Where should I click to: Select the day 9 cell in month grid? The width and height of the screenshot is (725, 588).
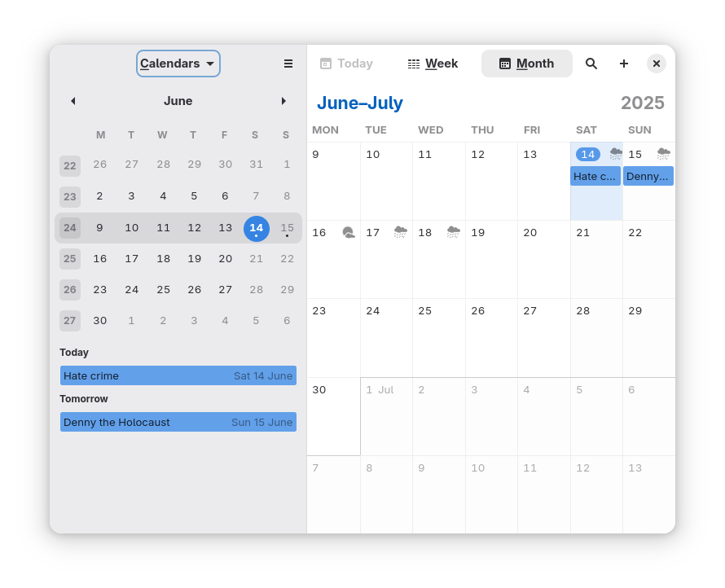point(334,182)
